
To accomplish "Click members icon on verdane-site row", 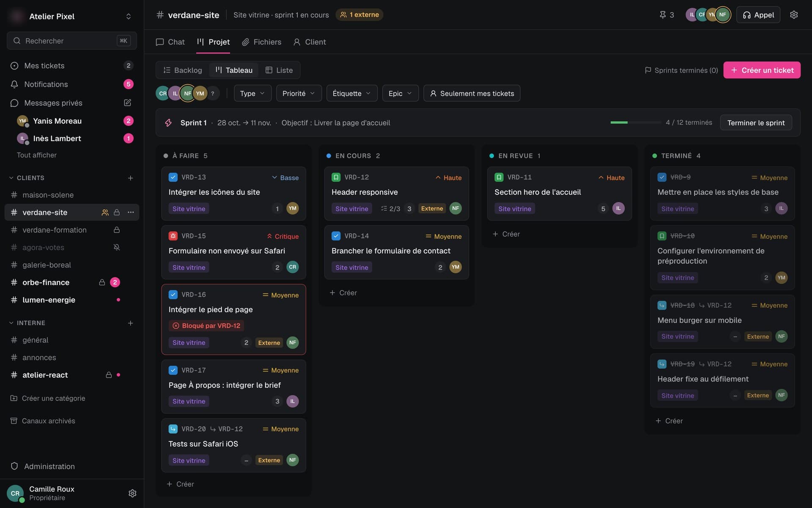I will pyautogui.click(x=105, y=213).
